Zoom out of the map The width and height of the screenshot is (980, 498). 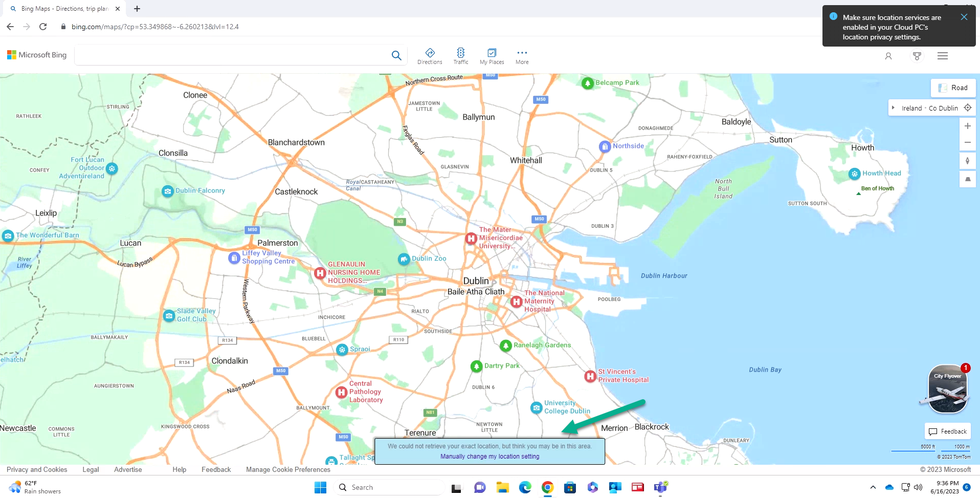(968, 142)
